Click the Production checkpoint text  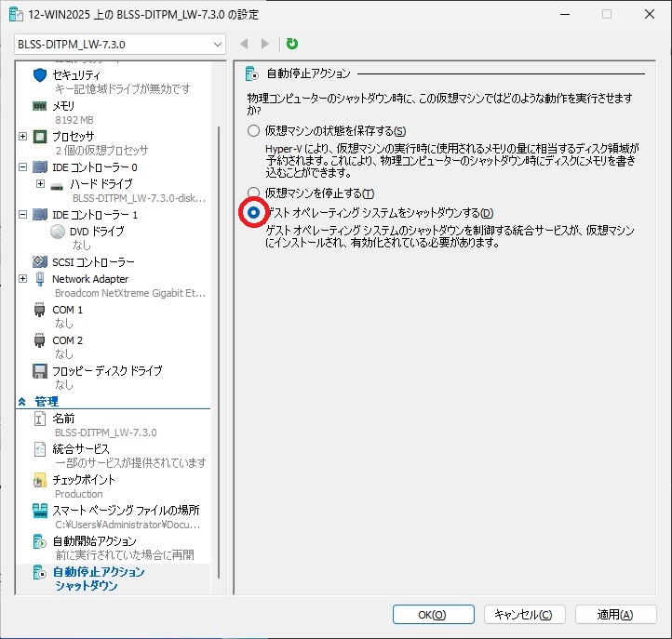tap(79, 494)
